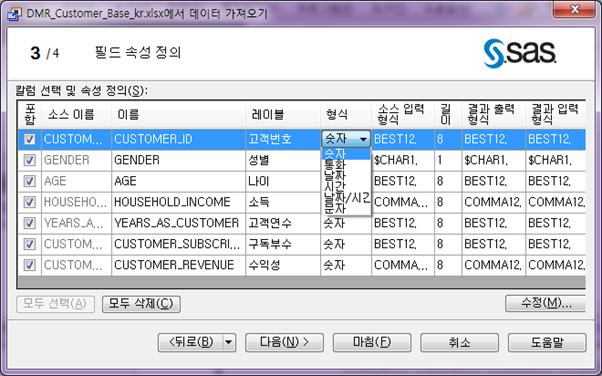Click the import wizard title bar icon
Image resolution: width=602 pixels, height=376 pixels.
coord(14,14)
